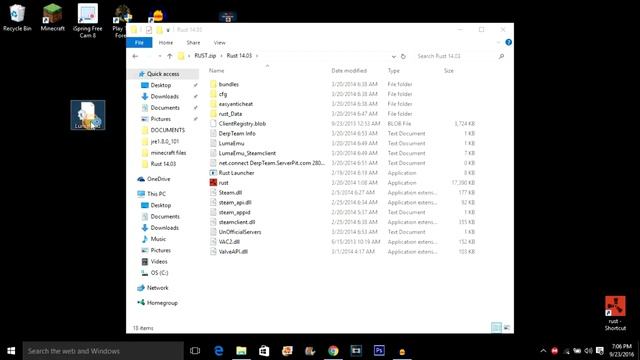Open DOCUMENTS folder in navigation pane
Image resolution: width=640 pixels, height=360 pixels.
(167, 130)
